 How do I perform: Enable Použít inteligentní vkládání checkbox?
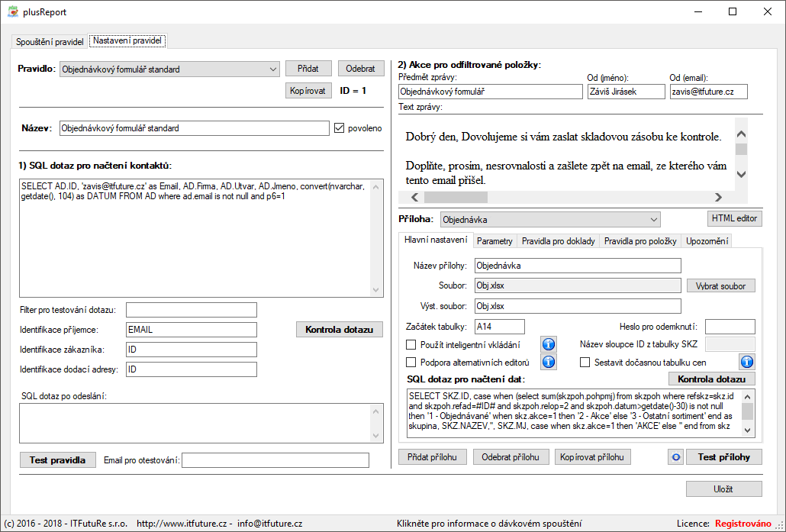coord(411,344)
